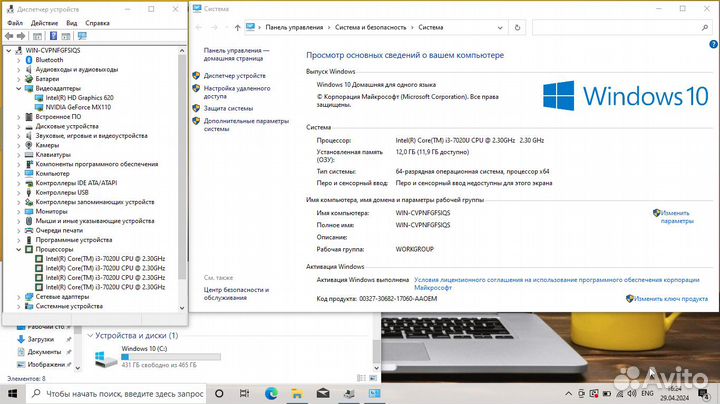Open File Explorer from taskbar
Image resolution: width=720 pixels, height=404 pixels.
(x=297, y=393)
